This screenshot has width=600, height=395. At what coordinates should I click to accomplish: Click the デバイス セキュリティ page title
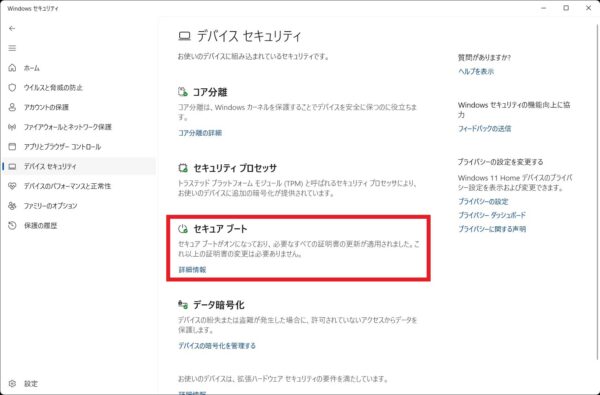pyautogui.click(x=249, y=36)
